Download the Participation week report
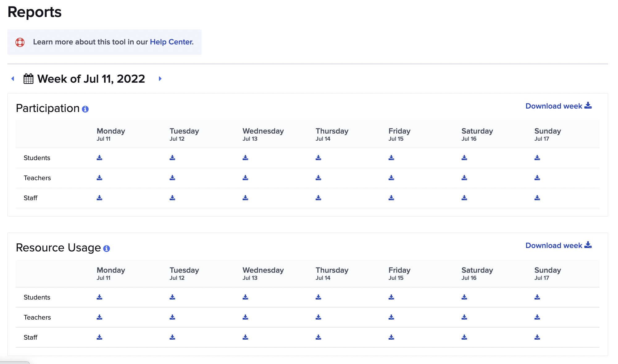Screen dimensions: 618x364 point(558,106)
